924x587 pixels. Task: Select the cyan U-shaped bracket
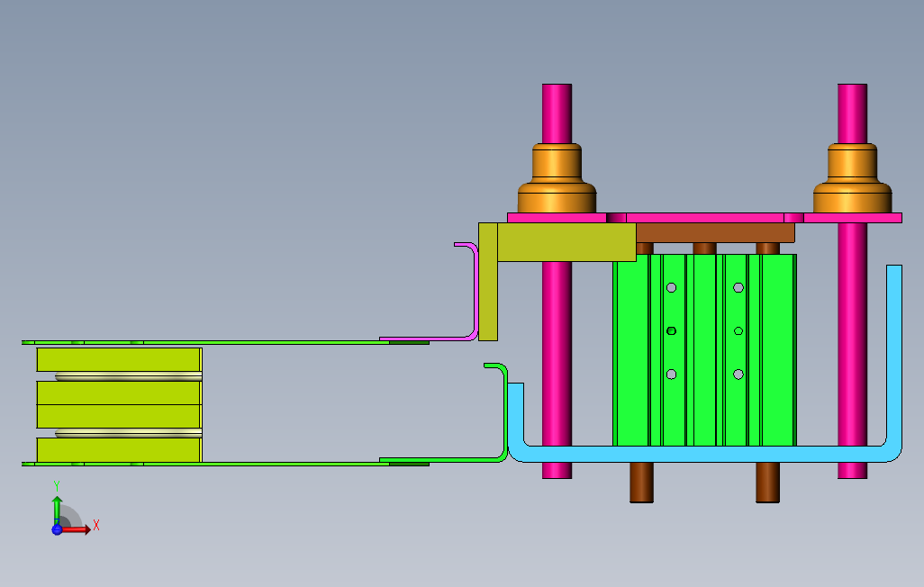click(705, 454)
